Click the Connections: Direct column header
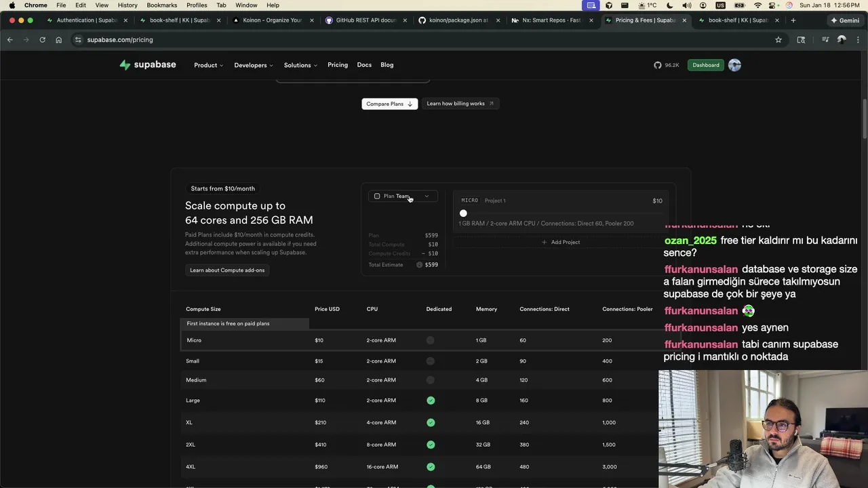868x488 pixels. pyautogui.click(x=545, y=309)
